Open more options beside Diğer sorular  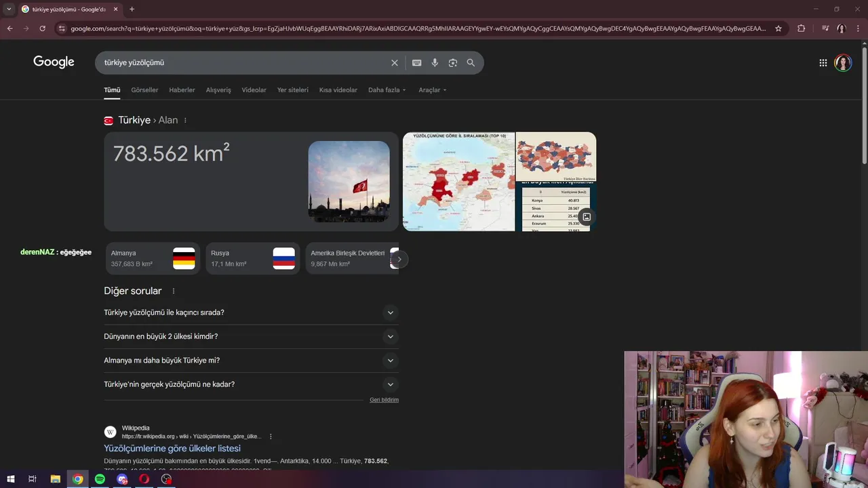(174, 291)
